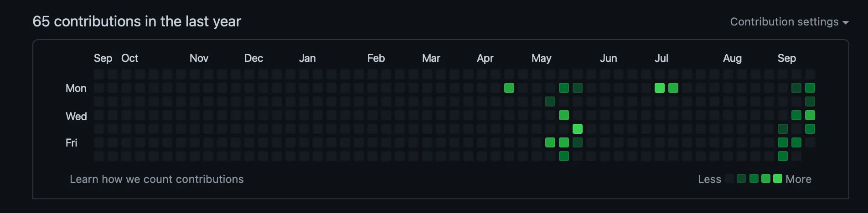Open the Contribution settings dropdown
The height and width of the screenshot is (213, 868).
tap(784, 22)
